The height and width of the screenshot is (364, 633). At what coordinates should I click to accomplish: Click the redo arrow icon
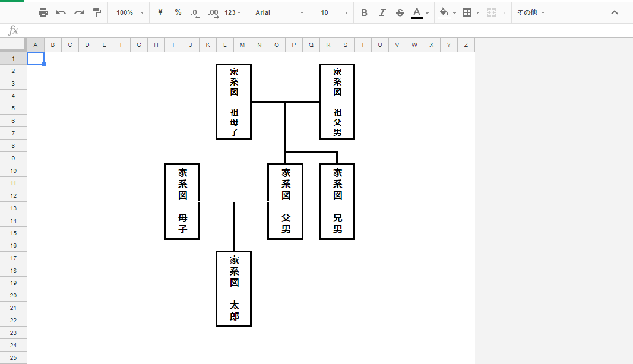click(x=78, y=12)
